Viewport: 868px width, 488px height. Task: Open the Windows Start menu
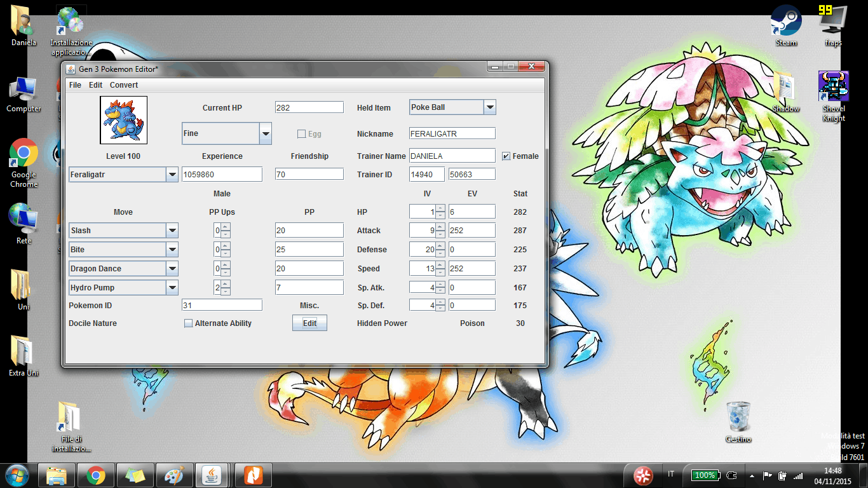17,475
